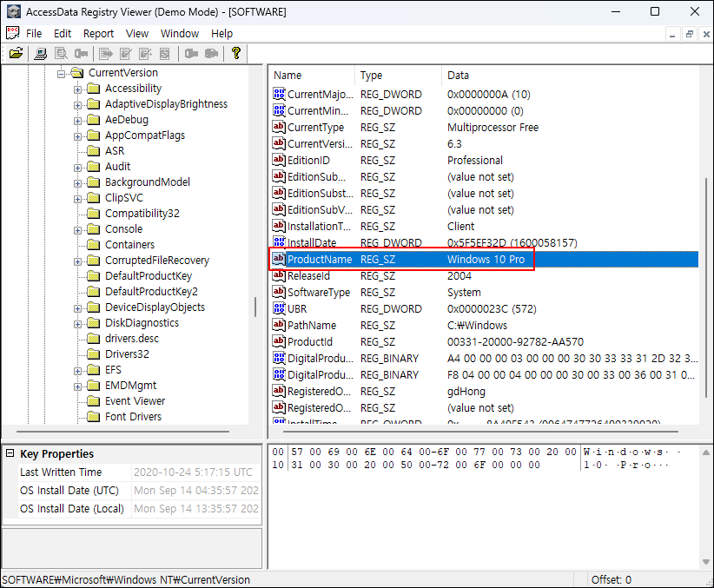The height and width of the screenshot is (588, 714).
Task: Click the grayed document with arrow toolbar icon
Action: pos(106,54)
